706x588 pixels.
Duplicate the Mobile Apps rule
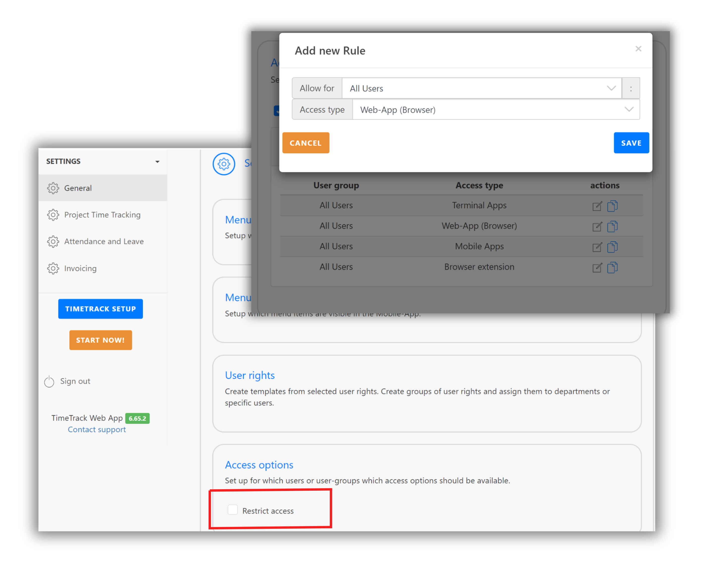click(613, 247)
